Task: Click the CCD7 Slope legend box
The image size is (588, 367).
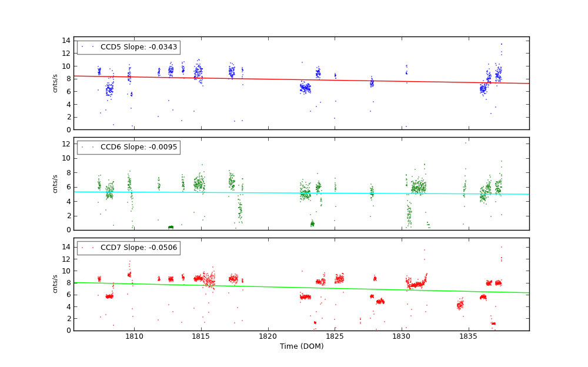Action: (x=128, y=248)
